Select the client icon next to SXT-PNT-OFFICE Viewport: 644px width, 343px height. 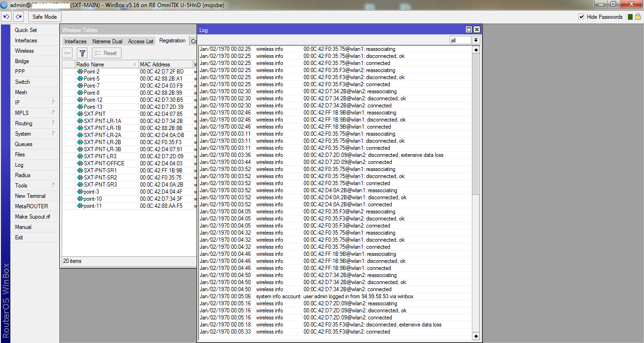click(x=80, y=163)
